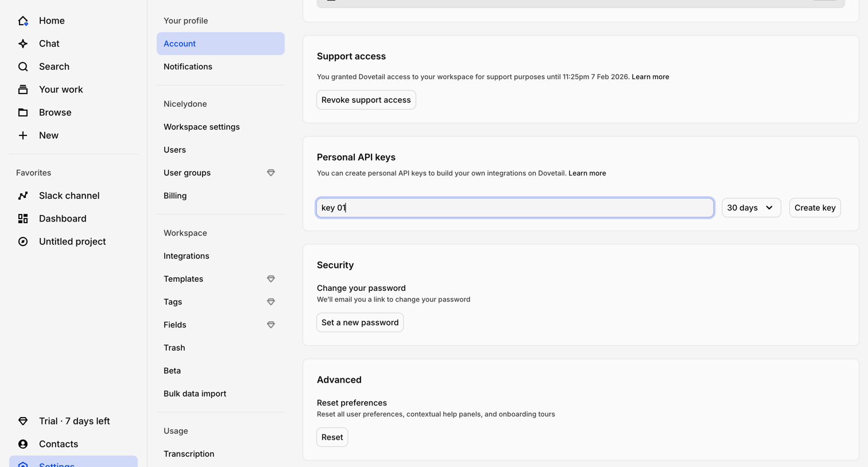Click the Browse folder icon
The height and width of the screenshot is (467, 868).
[x=23, y=112]
